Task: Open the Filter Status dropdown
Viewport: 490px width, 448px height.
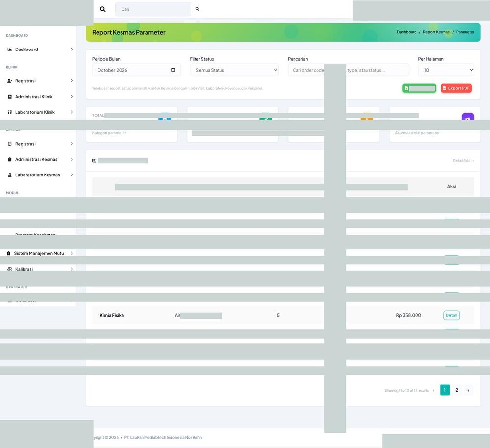Action: point(234,70)
